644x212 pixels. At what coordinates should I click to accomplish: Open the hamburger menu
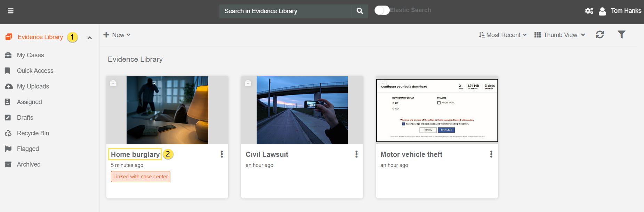pyautogui.click(x=10, y=11)
